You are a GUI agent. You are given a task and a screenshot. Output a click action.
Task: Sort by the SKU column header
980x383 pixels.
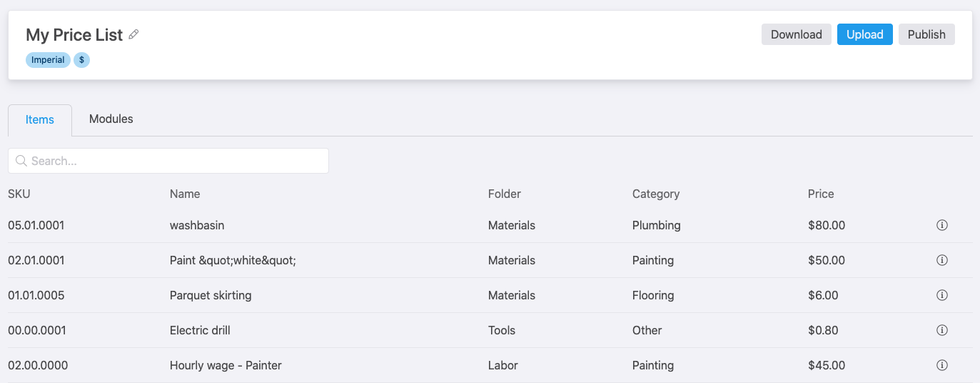(19, 194)
